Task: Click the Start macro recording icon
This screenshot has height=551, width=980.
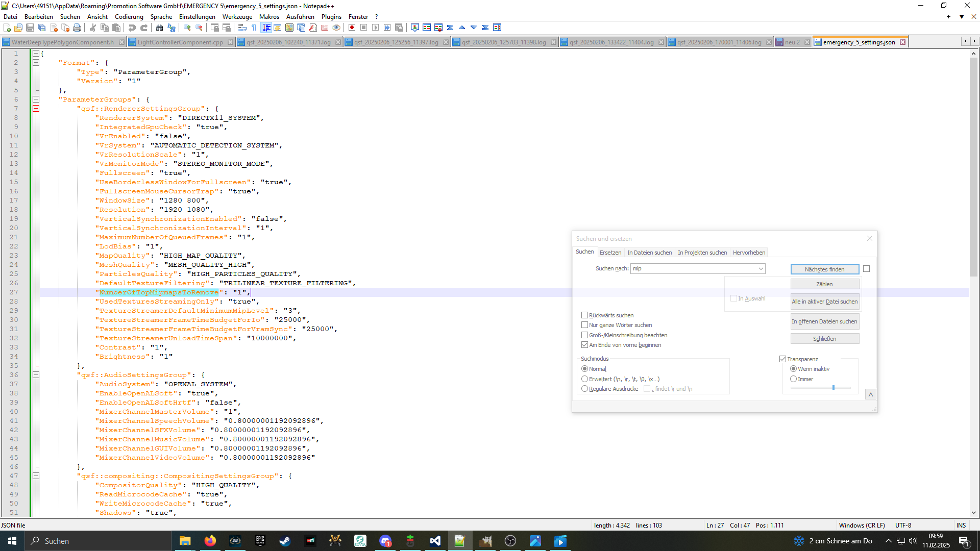Action: point(352,28)
